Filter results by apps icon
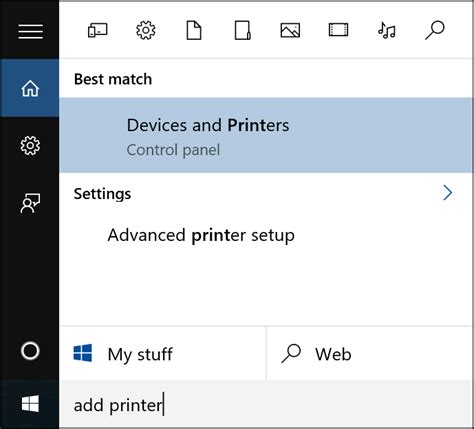The image size is (474, 429). click(97, 31)
